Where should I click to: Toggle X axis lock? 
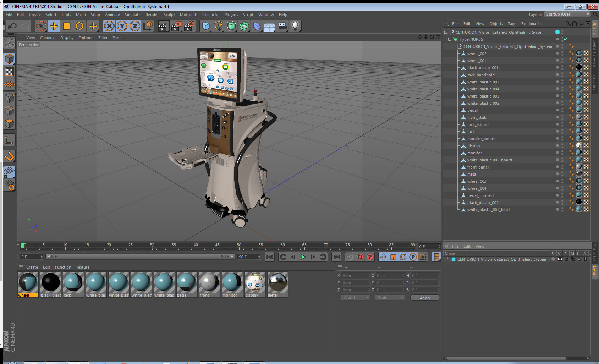109,26
